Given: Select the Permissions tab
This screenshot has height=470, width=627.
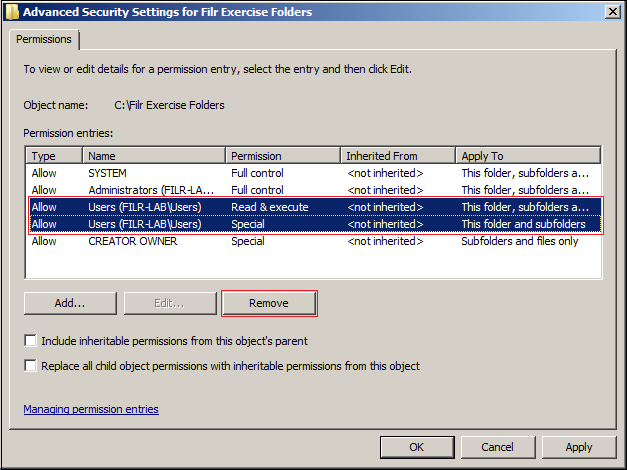Looking at the screenshot, I should click(x=46, y=40).
